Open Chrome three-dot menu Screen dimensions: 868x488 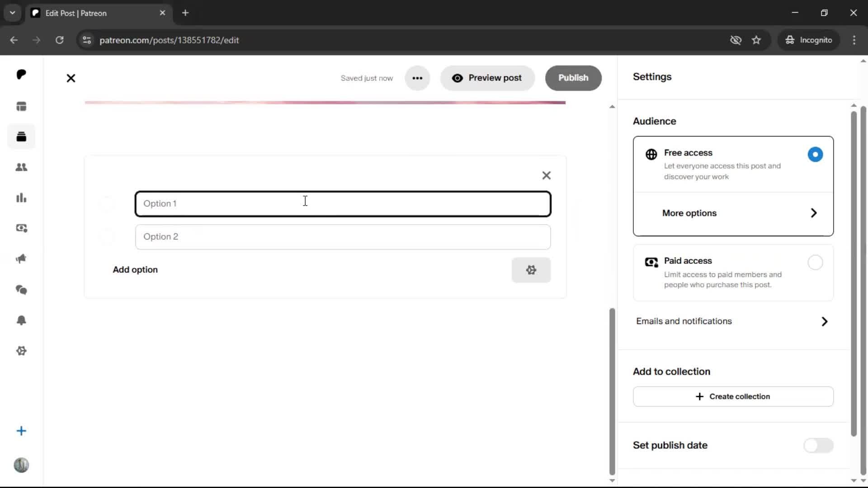(854, 40)
